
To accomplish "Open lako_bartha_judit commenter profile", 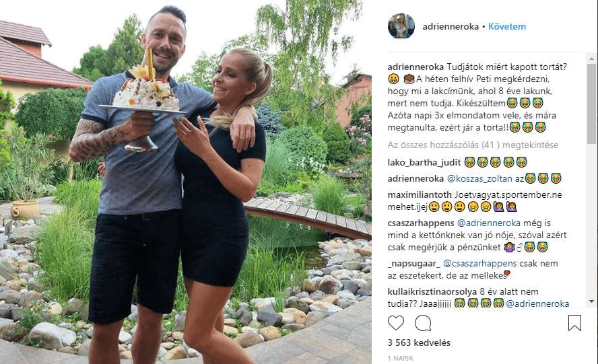I will (x=424, y=162).
